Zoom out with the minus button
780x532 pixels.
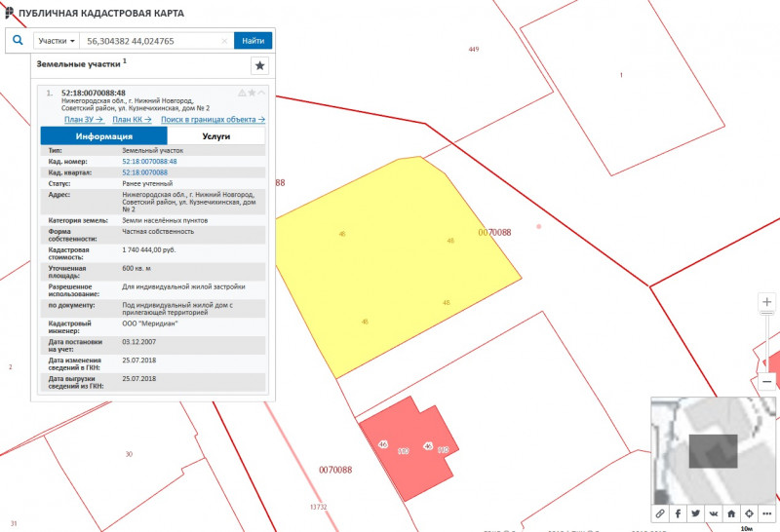point(767,383)
